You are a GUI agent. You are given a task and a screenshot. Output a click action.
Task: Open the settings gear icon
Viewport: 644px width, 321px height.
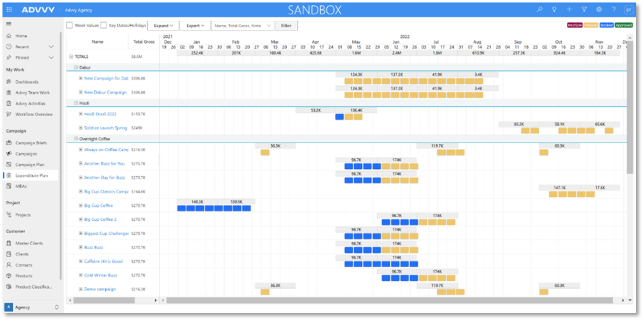click(x=598, y=10)
